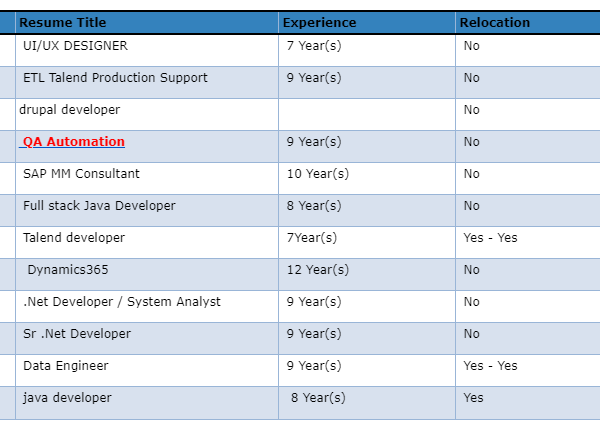The height and width of the screenshot is (440, 600).
Task: Select the SAP MM Consultant row title
Action: click(81, 174)
